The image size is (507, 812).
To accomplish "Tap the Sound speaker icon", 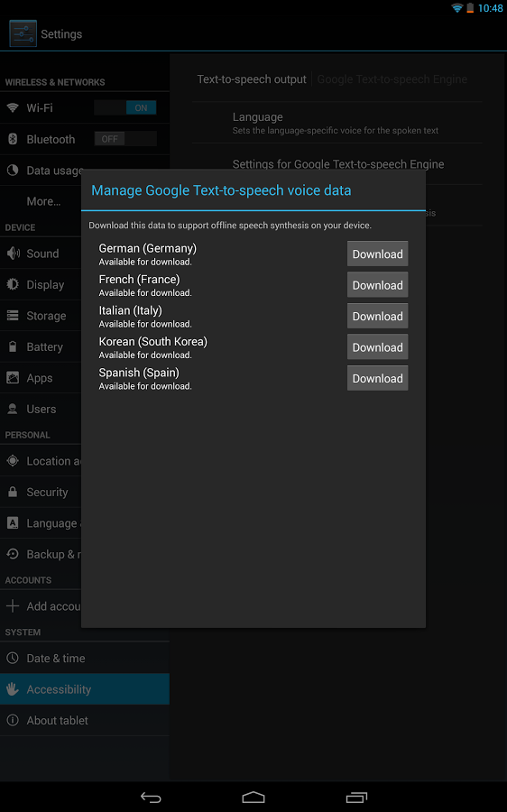I will tap(13, 254).
